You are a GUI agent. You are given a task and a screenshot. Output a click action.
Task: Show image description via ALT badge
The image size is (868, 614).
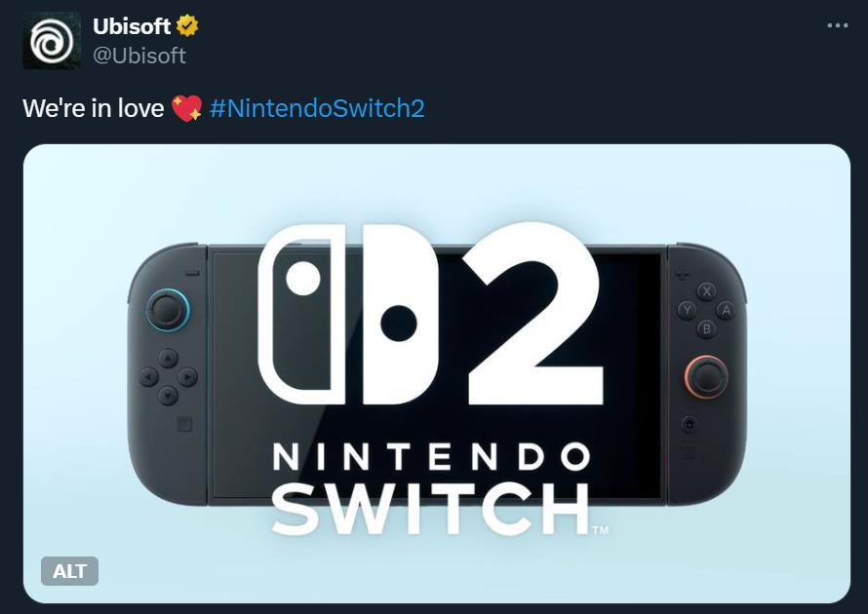[x=69, y=571]
